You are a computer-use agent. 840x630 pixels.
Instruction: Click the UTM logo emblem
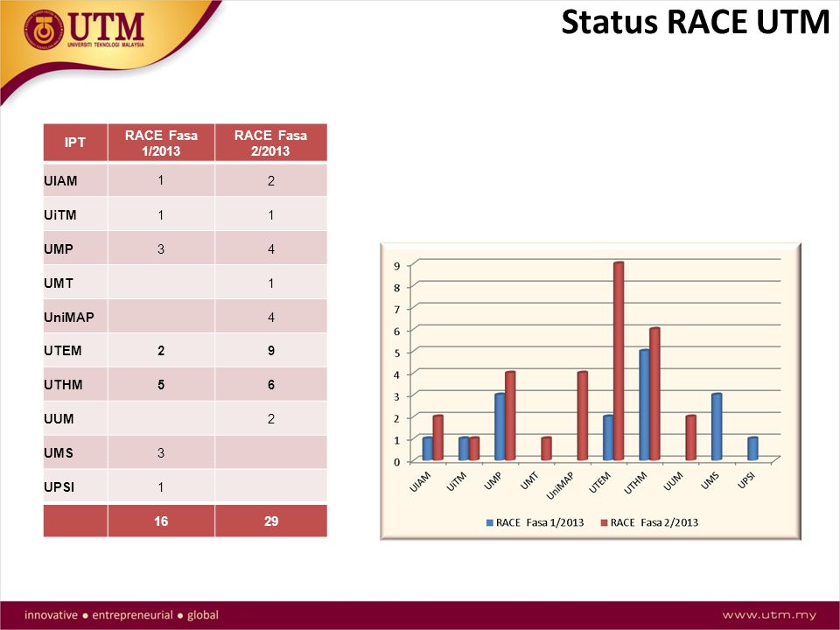click(x=44, y=30)
